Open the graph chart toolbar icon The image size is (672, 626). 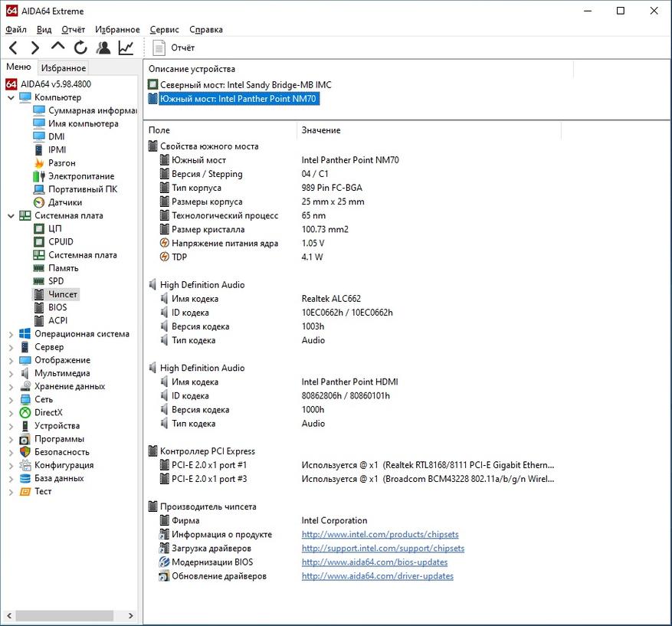coord(126,48)
